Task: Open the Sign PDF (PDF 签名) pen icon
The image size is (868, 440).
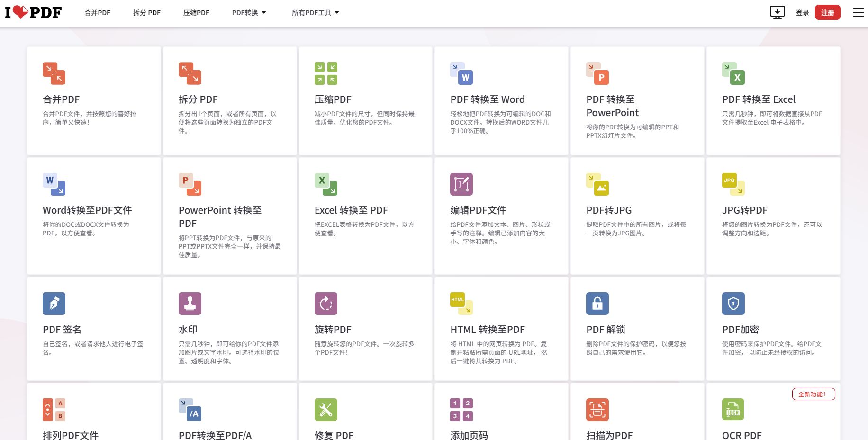Action: 54,304
